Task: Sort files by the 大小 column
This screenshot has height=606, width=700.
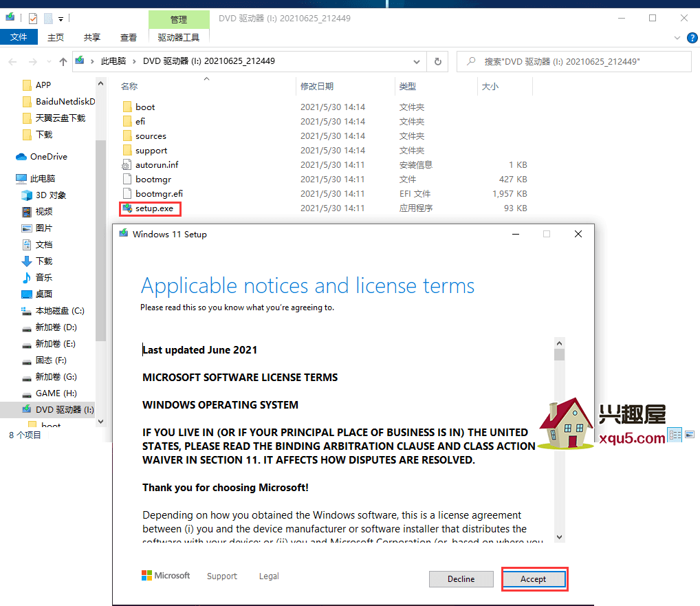Action: click(x=490, y=86)
